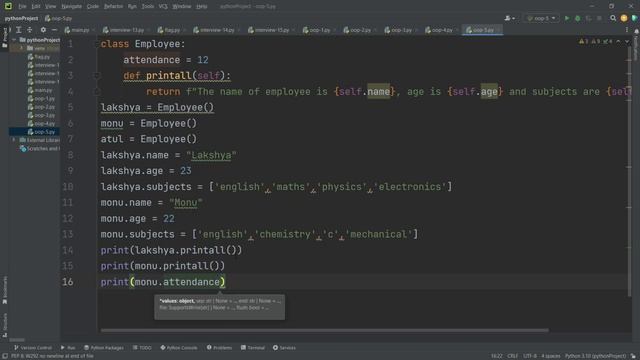The height and width of the screenshot is (360, 640).
Task: Open the Tools menu
Action: pos(147,6)
